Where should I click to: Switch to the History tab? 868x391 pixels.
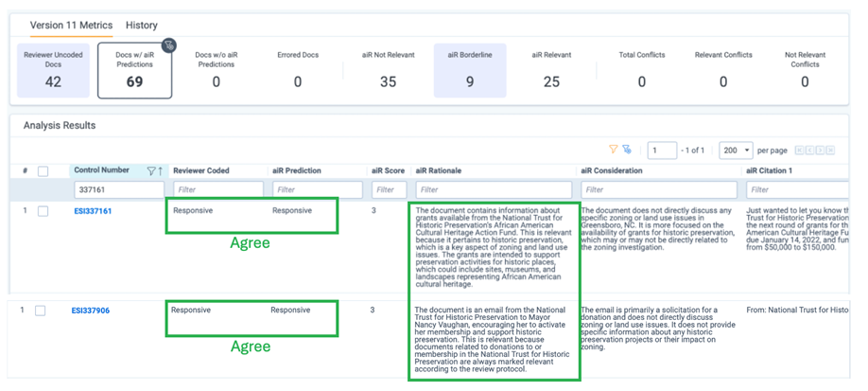tap(142, 25)
